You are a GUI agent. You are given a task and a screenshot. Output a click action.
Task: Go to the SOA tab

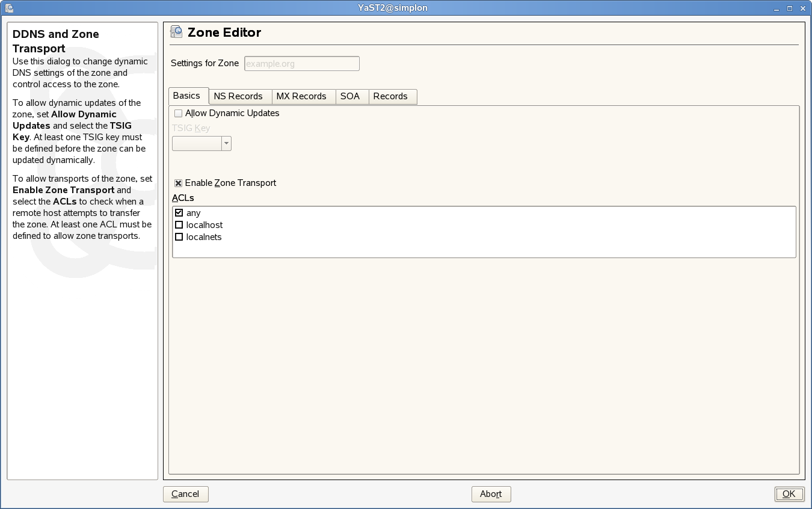pyautogui.click(x=350, y=96)
